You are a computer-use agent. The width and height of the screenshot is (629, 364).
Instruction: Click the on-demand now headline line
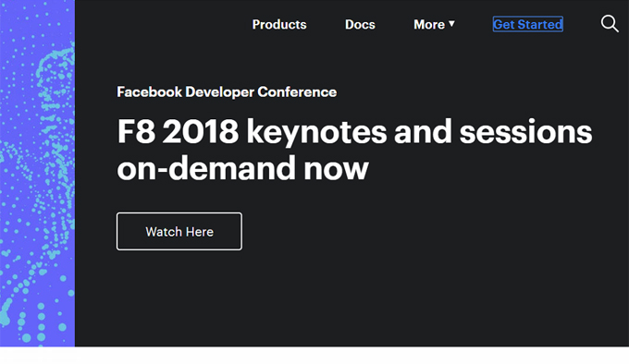click(x=242, y=168)
